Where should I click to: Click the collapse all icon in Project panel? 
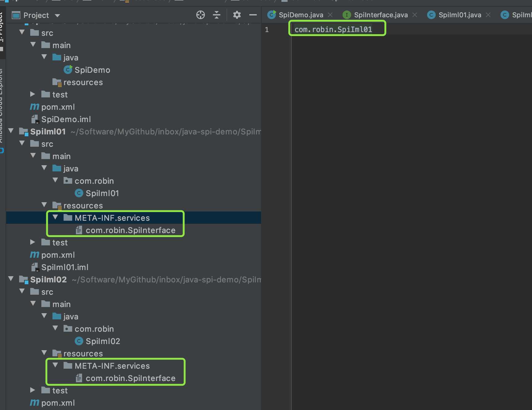pos(217,15)
